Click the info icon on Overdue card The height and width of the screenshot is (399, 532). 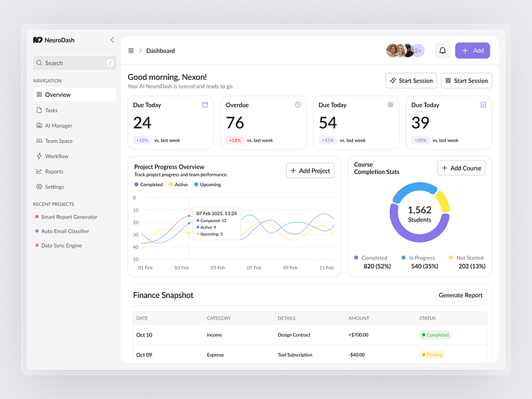point(298,105)
